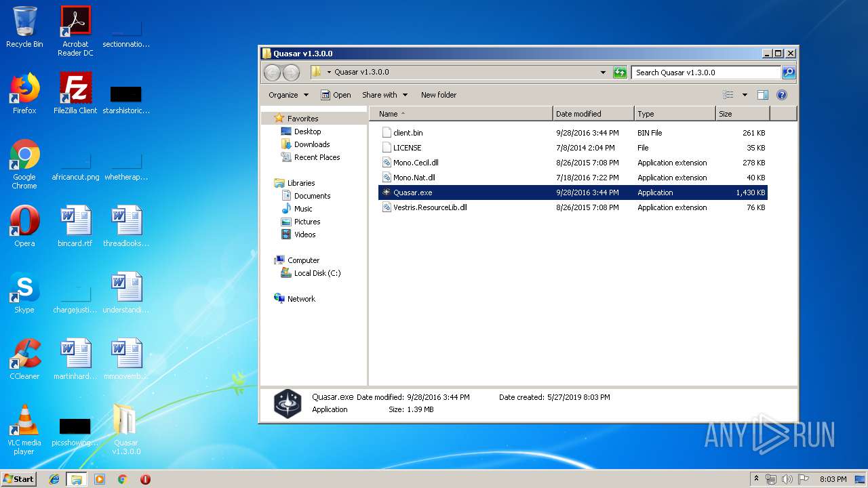Image resolution: width=868 pixels, height=488 pixels.
Task: Open Firefox desktop shortcut
Action: click(24, 94)
